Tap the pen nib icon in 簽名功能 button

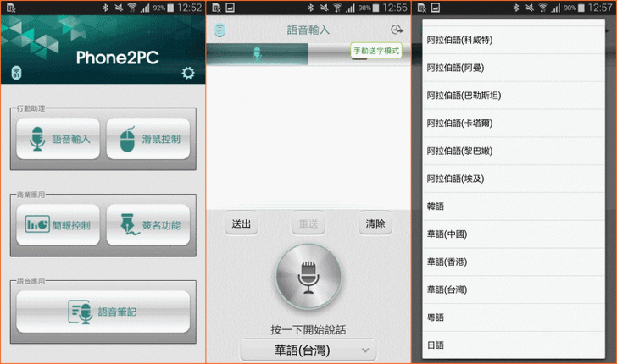coord(129,224)
